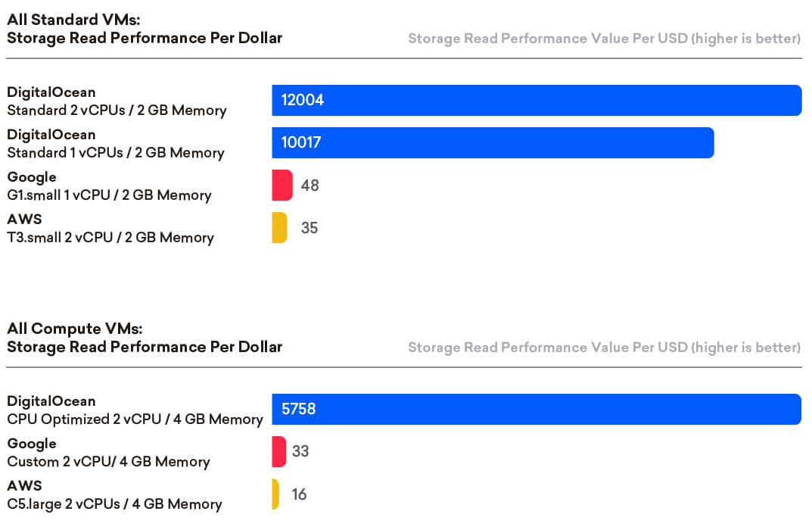Click the value label 48
This screenshot has width=812, height=527.
(x=310, y=186)
